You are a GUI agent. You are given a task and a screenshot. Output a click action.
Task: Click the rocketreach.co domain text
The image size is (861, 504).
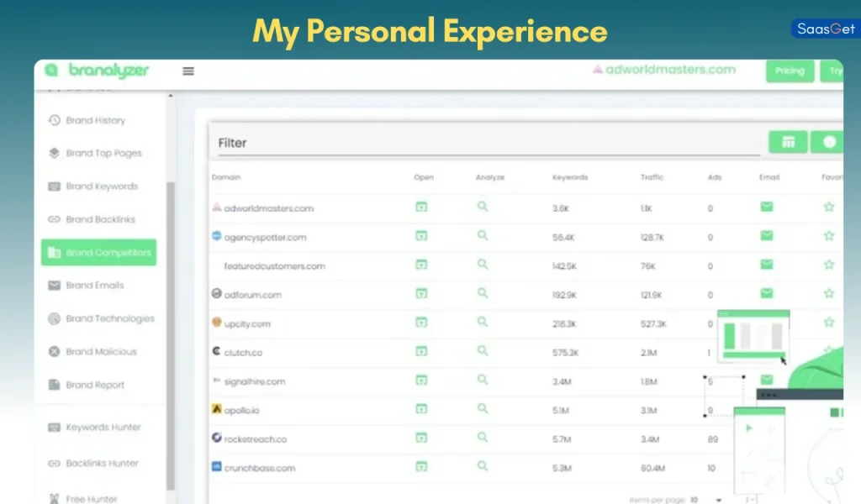(x=256, y=439)
